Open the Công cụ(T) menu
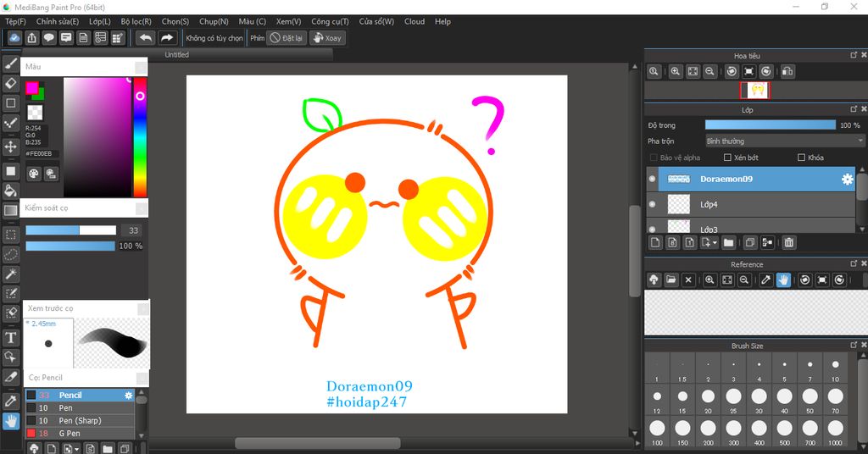 (330, 21)
